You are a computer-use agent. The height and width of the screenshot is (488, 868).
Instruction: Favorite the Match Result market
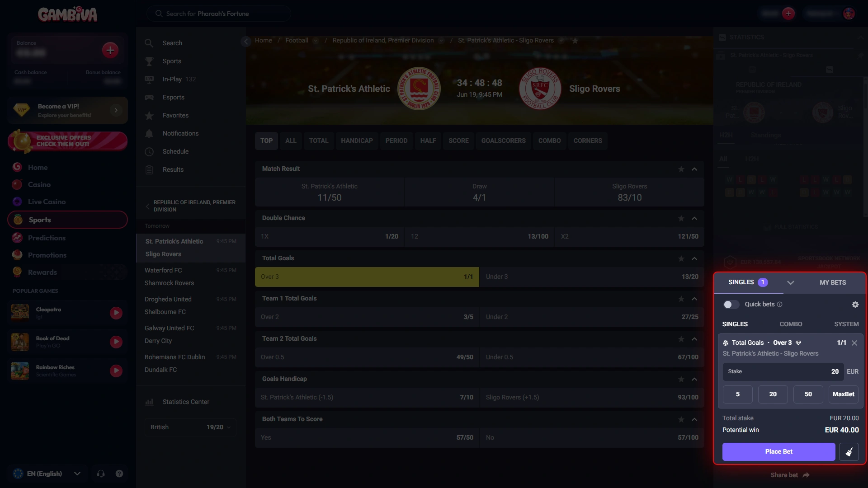click(681, 169)
